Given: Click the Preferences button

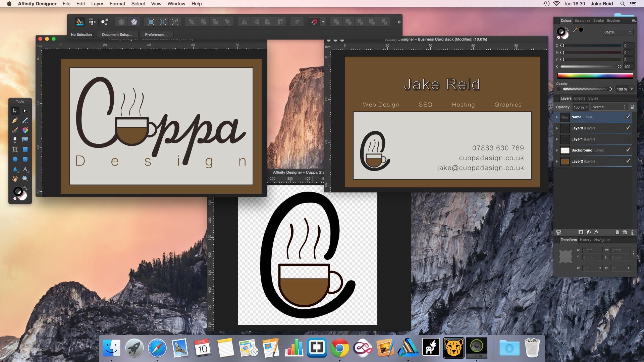Looking at the screenshot, I should tap(156, 35).
